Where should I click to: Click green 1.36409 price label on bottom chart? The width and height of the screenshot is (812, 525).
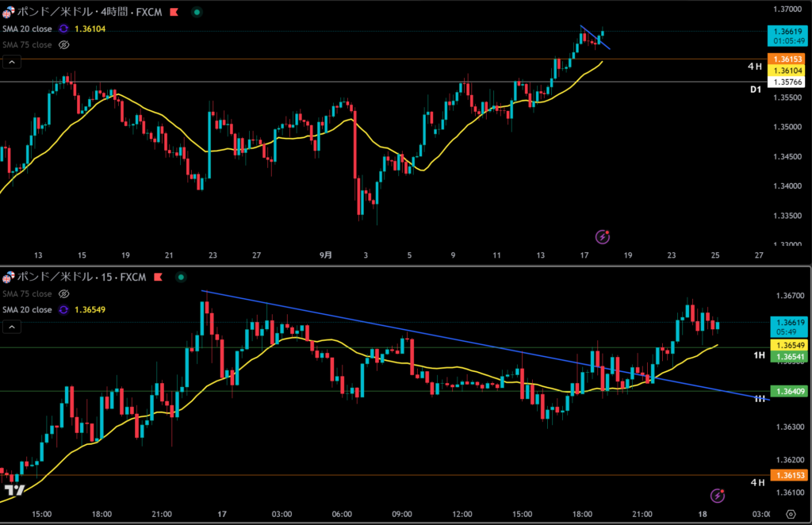tap(784, 391)
